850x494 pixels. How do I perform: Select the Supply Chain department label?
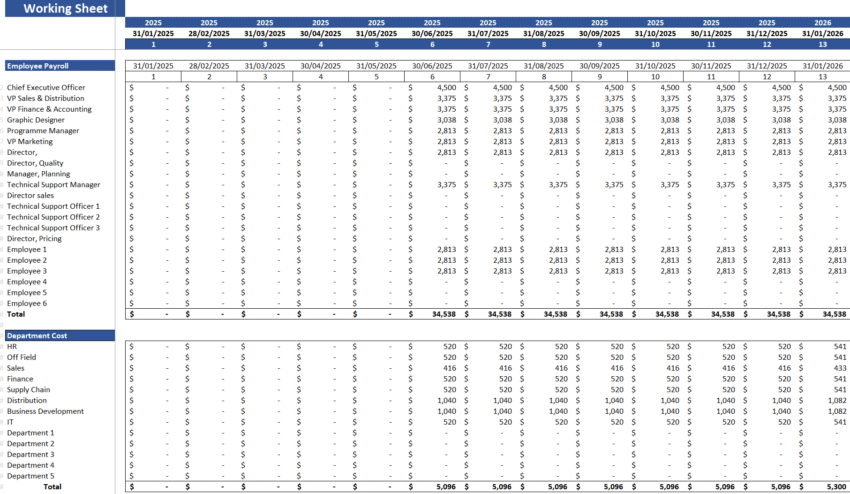click(x=28, y=390)
